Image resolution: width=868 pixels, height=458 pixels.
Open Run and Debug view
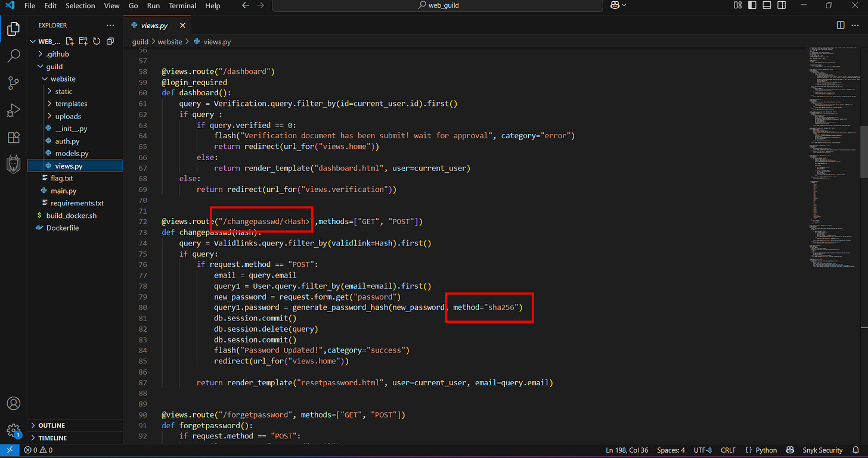coord(14,111)
